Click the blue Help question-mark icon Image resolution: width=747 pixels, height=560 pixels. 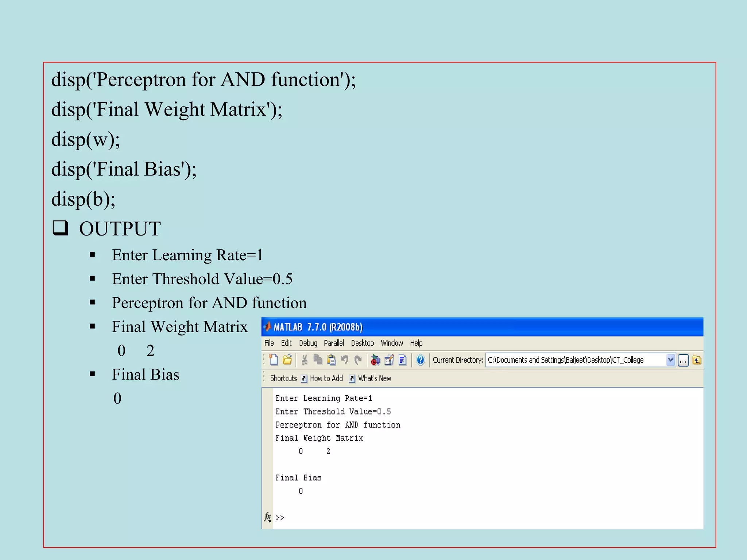click(x=420, y=360)
